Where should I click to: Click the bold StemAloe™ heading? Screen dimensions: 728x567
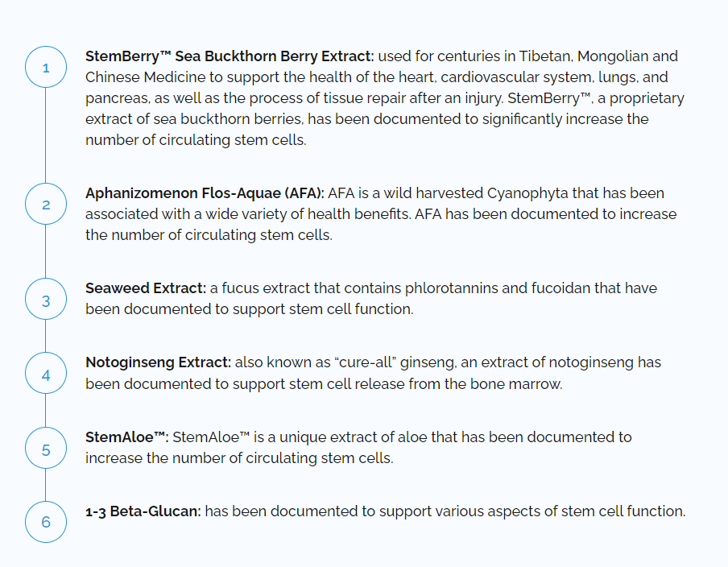(126, 437)
